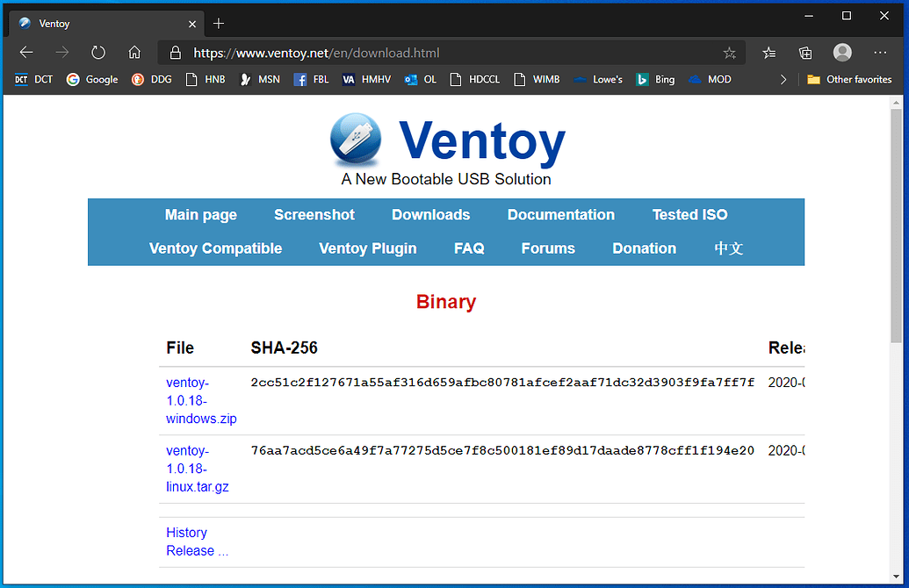Image resolution: width=909 pixels, height=588 pixels.
Task: Switch site language to 中文
Action: (728, 248)
